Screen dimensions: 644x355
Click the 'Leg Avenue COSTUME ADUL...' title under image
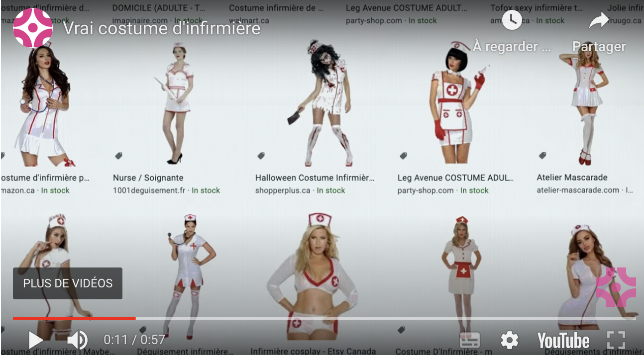[x=455, y=177]
